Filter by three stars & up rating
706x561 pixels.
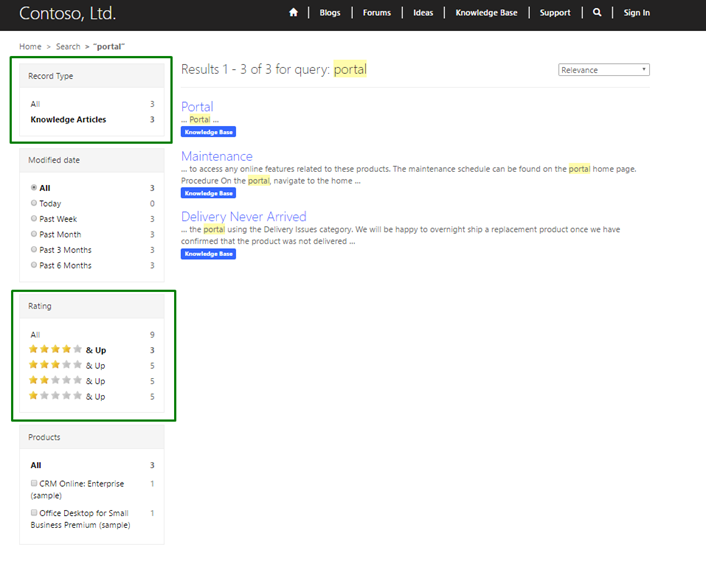pyautogui.click(x=67, y=366)
